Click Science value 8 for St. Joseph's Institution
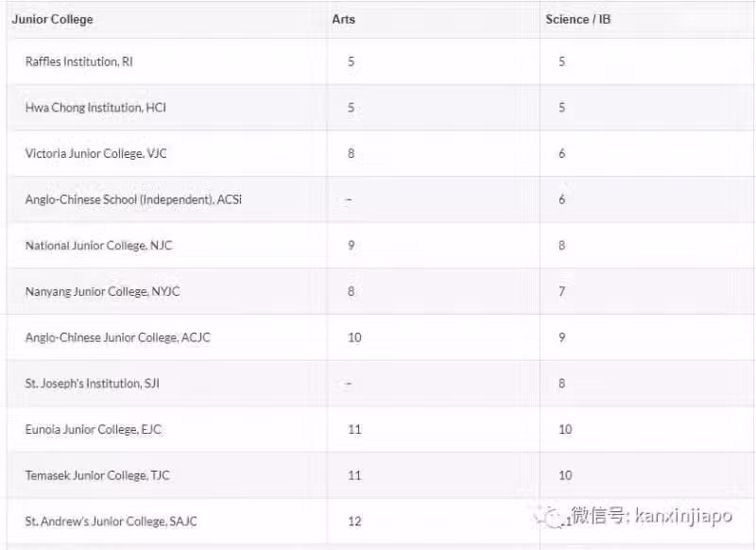The width and height of the screenshot is (756, 550). 561,384
